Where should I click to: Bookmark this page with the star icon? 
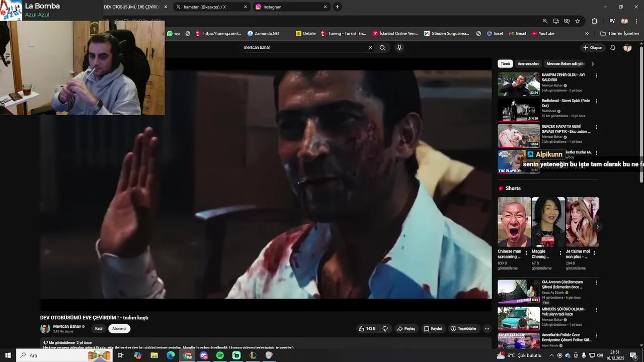[x=578, y=21]
